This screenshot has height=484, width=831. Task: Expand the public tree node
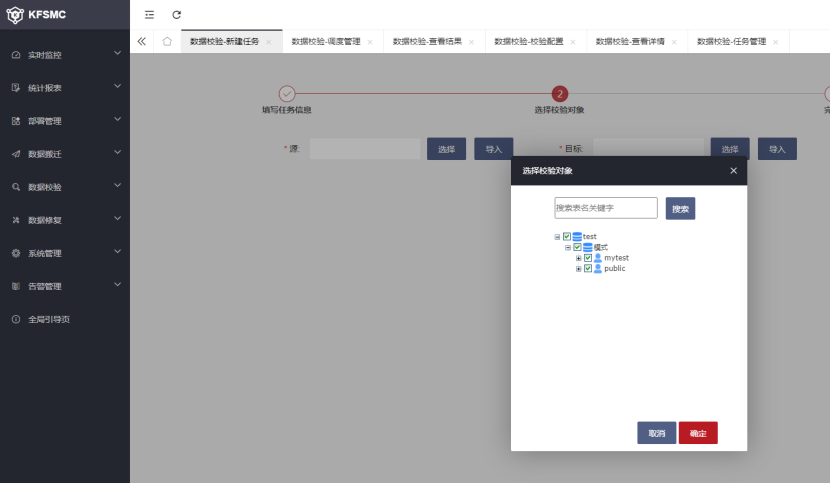[x=578, y=269]
